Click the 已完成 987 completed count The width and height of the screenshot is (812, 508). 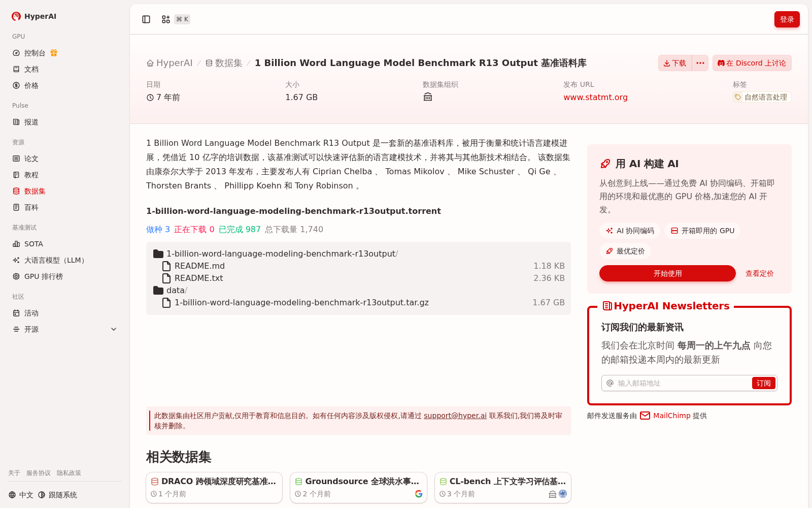tap(240, 230)
